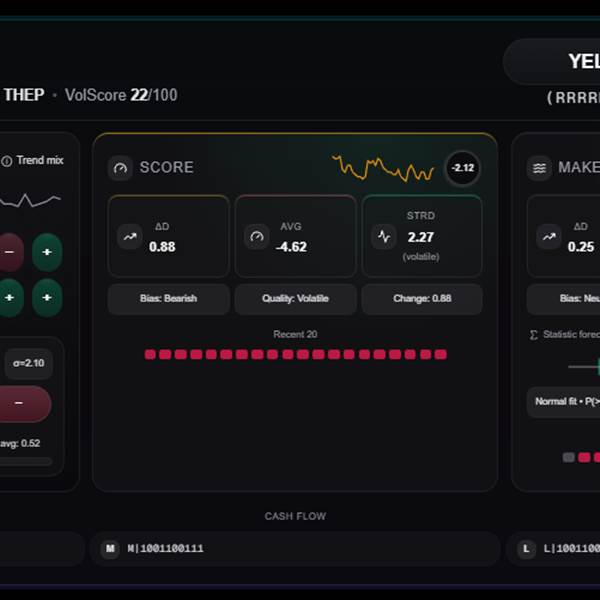Screen dimensions: 600x600
Task: Click the Recent 20 label
Action: point(295,334)
